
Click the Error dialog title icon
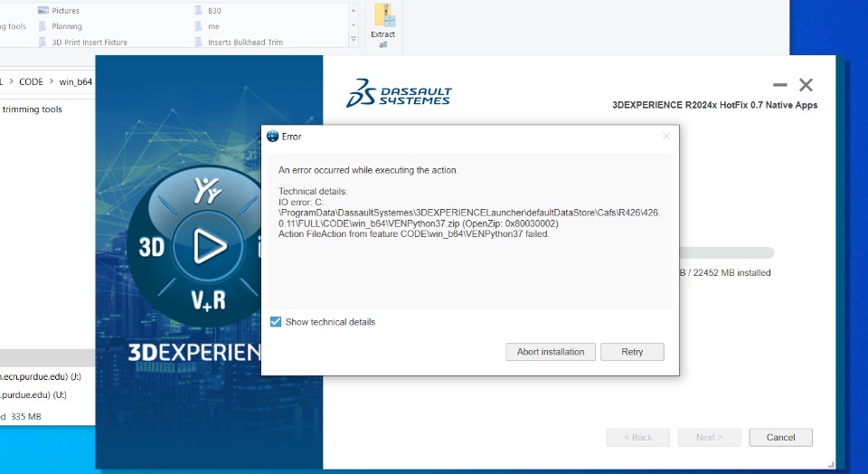coord(272,137)
